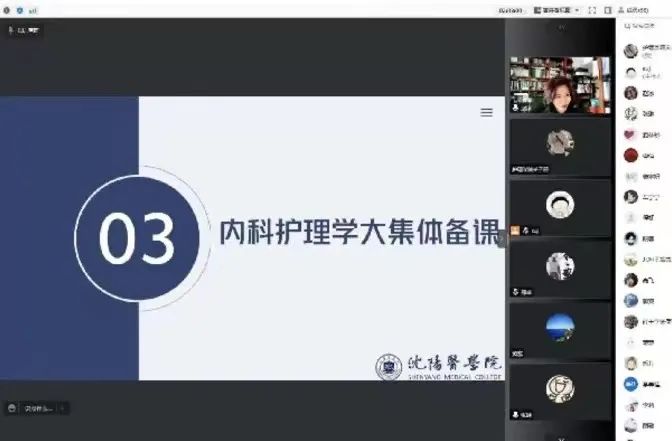Select the participant with the red avatar
The image size is (672, 441).
(631, 155)
